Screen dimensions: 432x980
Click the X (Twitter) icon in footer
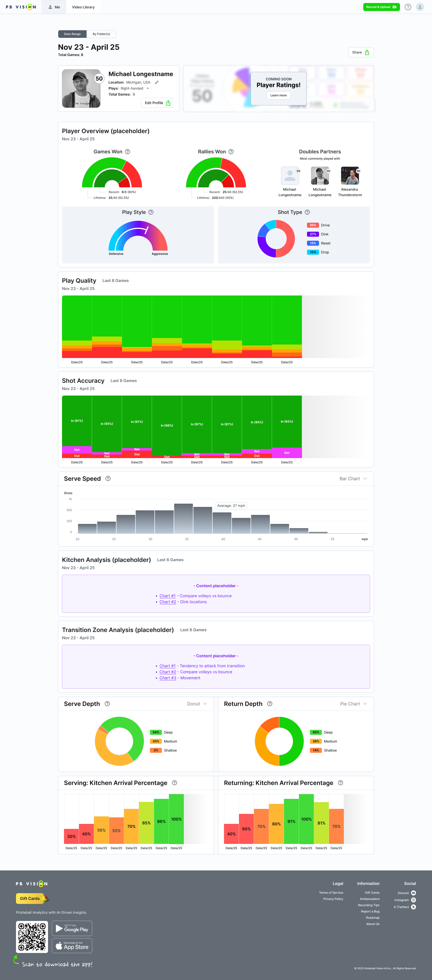point(413,907)
